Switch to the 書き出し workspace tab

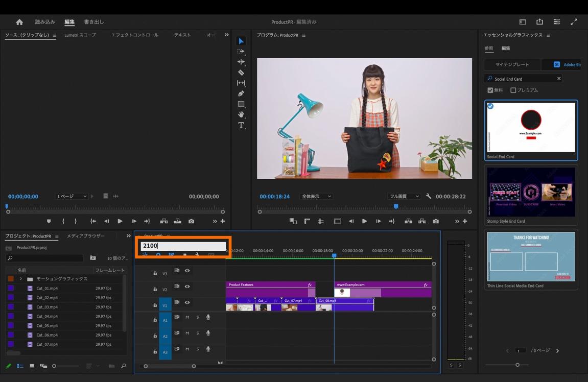[93, 22]
